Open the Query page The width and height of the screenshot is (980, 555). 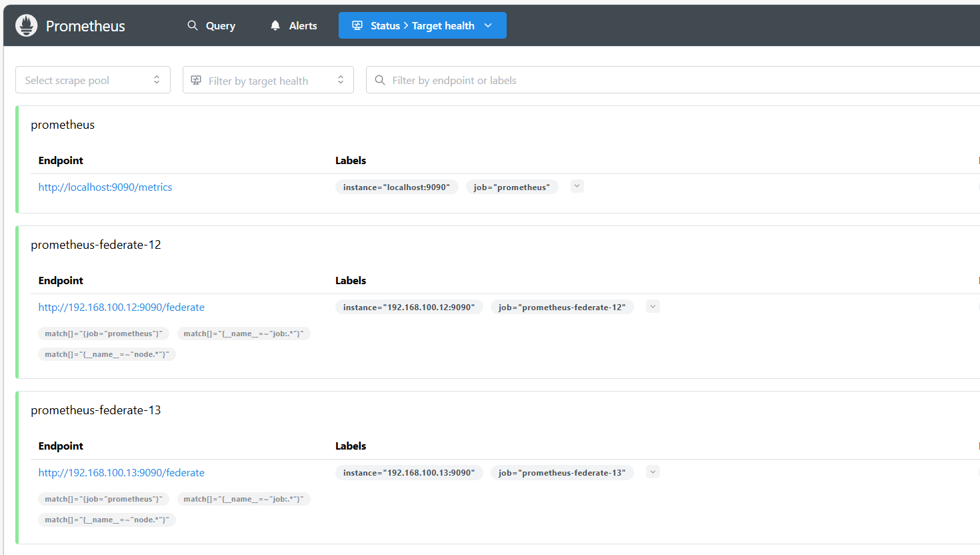tap(211, 25)
